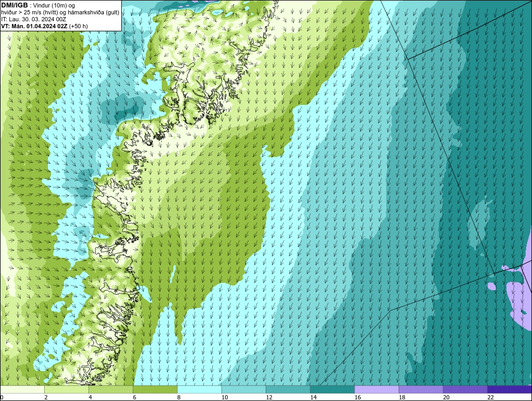The width and height of the screenshot is (532, 401).
Task: Click the 16–18 m/s lavender legend swatch
Action: 377,389
